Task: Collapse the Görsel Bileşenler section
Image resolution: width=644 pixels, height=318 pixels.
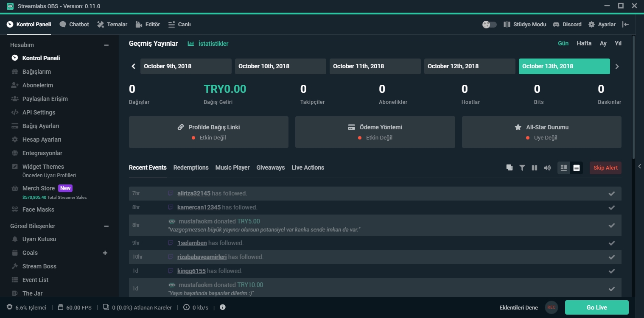Action: pos(106,226)
